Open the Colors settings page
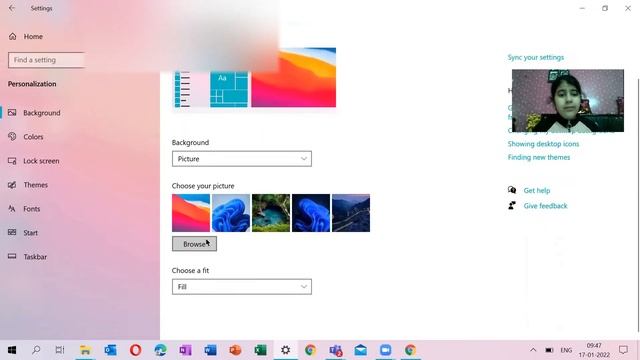 point(26,137)
